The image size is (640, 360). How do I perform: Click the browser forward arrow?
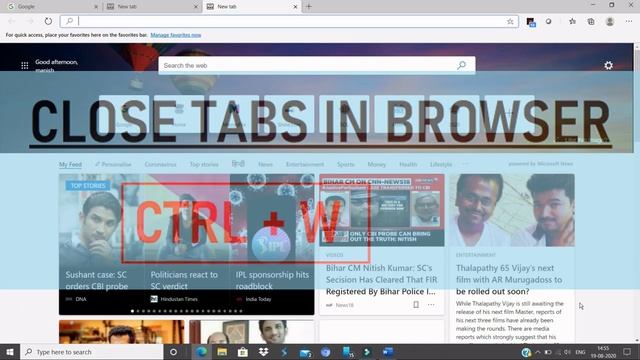[x=30, y=21]
